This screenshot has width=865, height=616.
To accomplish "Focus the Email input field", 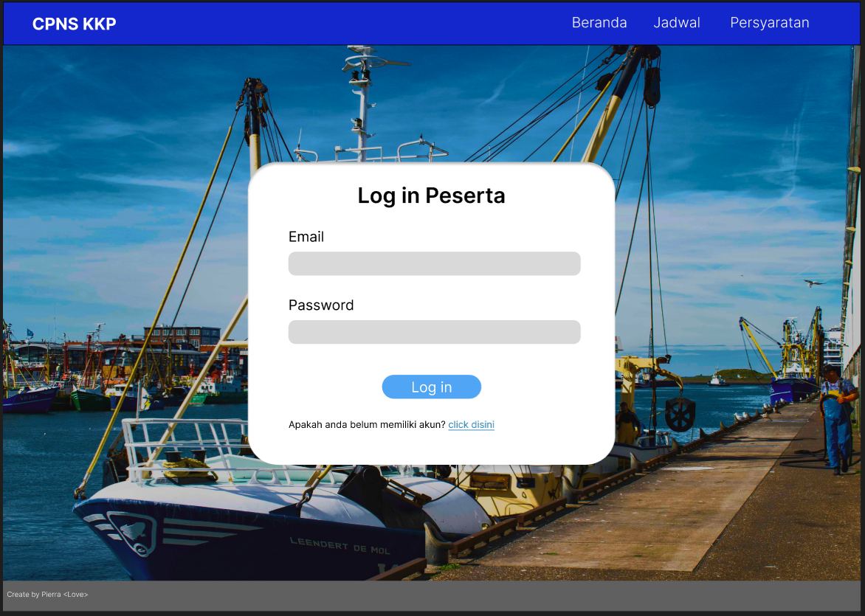I will coord(434,263).
